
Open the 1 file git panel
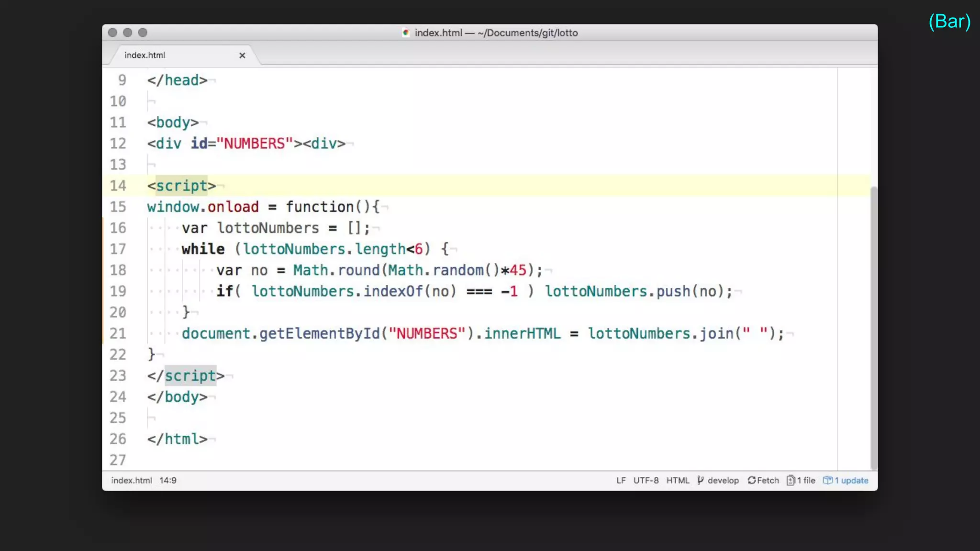tap(806, 480)
